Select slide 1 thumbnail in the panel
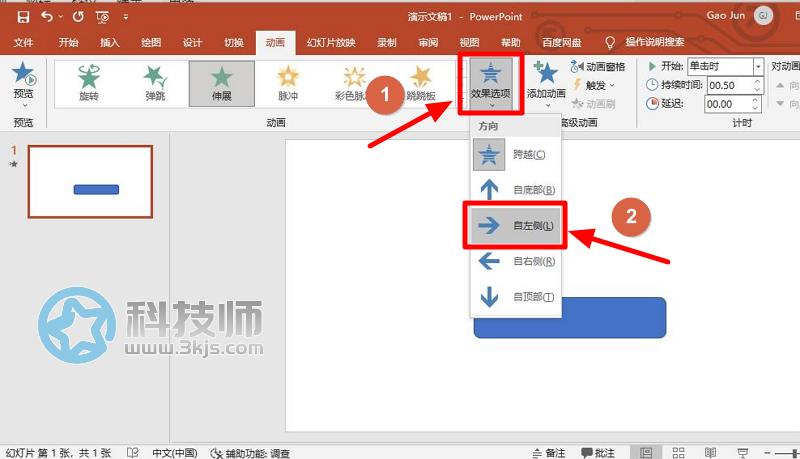800x459 pixels. point(90,182)
